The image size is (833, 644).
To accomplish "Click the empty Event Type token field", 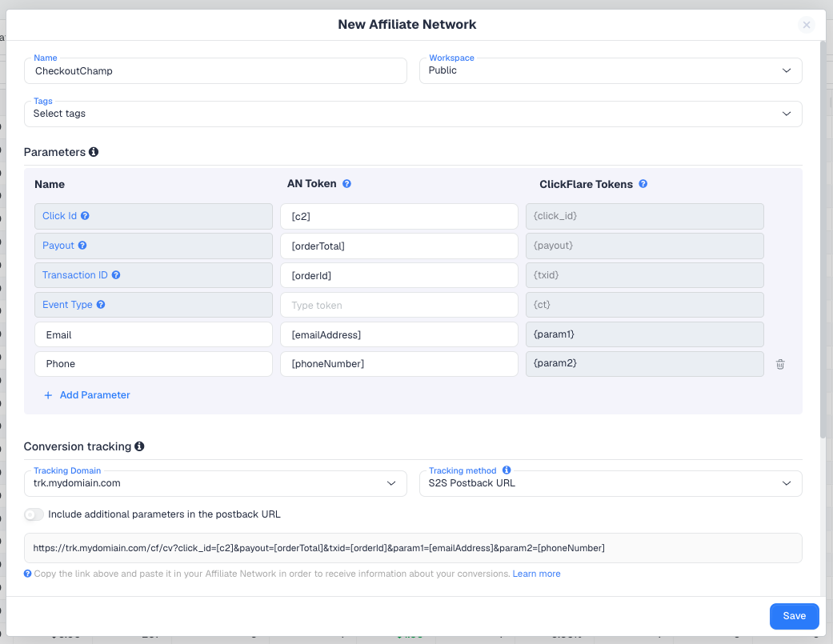I will coord(399,306).
